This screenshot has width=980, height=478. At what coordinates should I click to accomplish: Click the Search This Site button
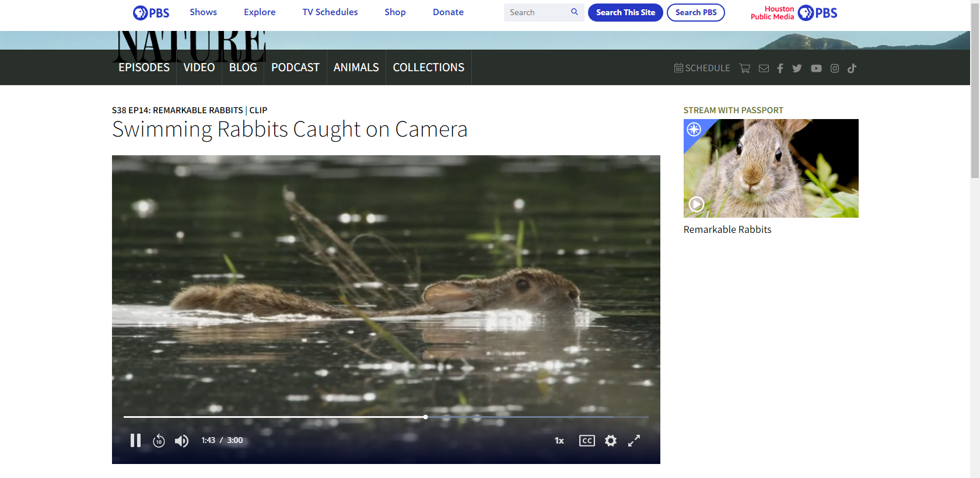point(625,12)
